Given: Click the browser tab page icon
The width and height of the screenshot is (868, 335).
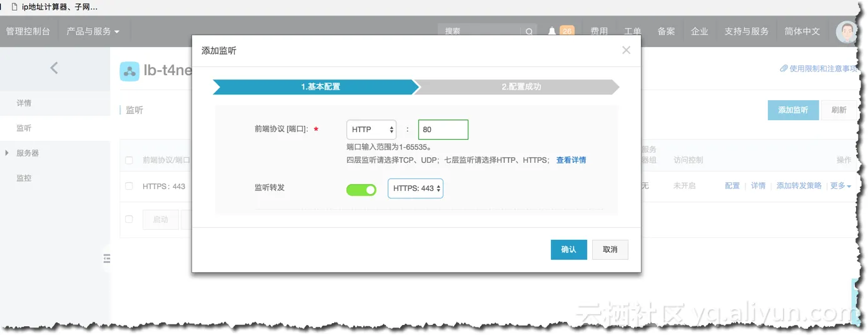Looking at the screenshot, I should point(14,8).
